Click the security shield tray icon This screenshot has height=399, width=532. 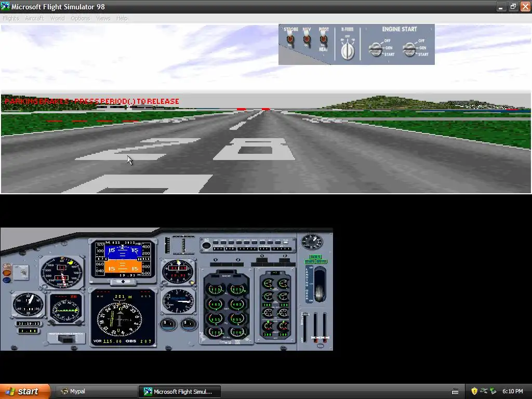pos(474,391)
